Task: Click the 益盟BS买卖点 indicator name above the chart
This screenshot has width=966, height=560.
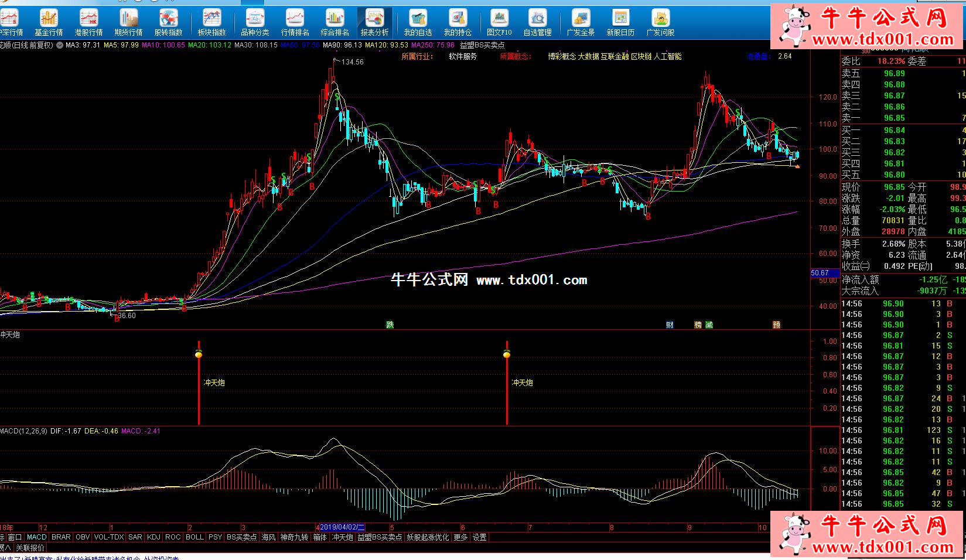Action: [482, 45]
